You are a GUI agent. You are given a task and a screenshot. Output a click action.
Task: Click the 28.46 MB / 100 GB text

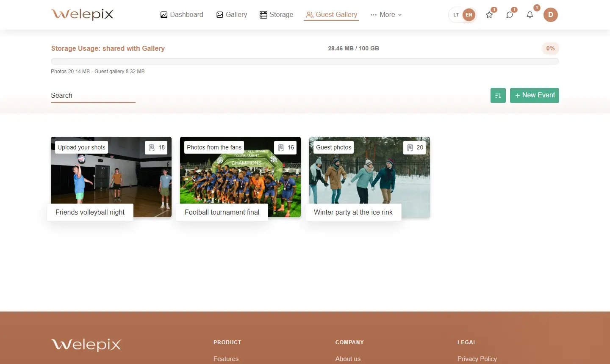[353, 48]
